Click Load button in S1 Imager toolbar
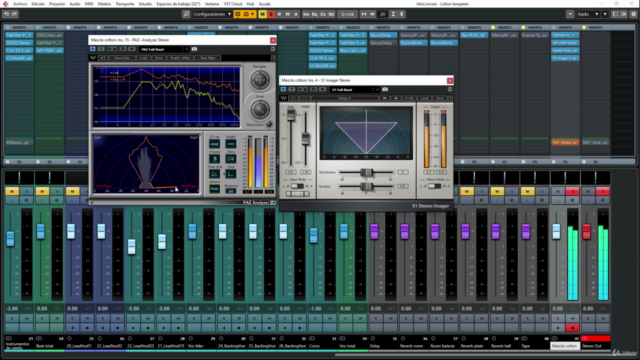Screen dimensions: 640x360 click(424, 98)
